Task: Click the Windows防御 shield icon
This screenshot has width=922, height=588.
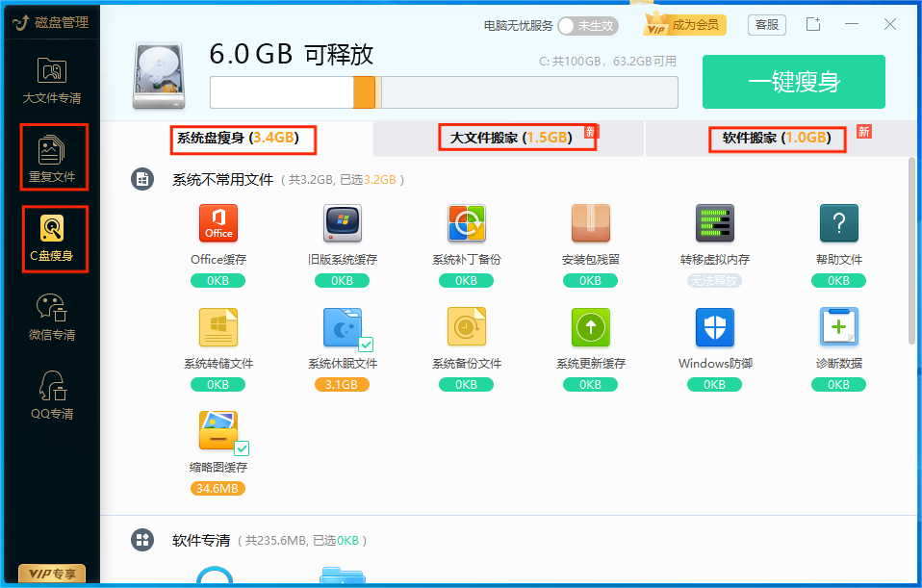Action: [x=714, y=327]
